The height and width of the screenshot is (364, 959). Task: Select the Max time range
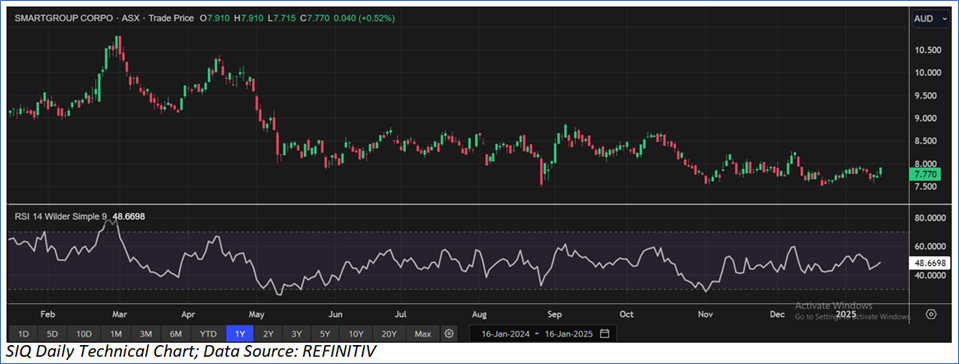[x=423, y=334]
